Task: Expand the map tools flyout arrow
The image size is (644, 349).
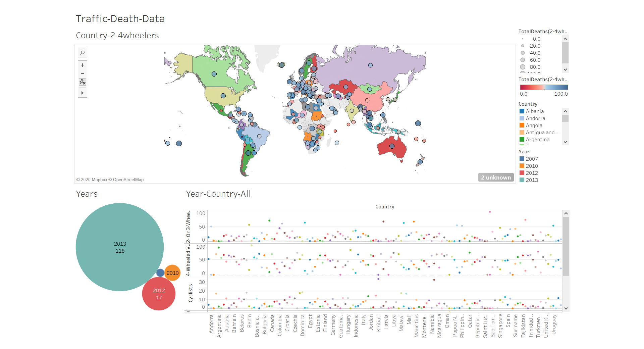Action: (x=83, y=93)
